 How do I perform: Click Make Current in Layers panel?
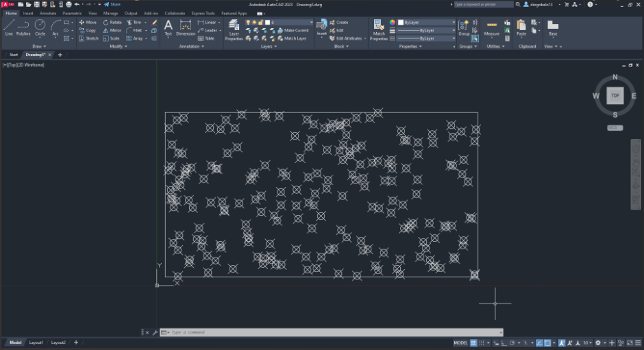[x=296, y=30]
